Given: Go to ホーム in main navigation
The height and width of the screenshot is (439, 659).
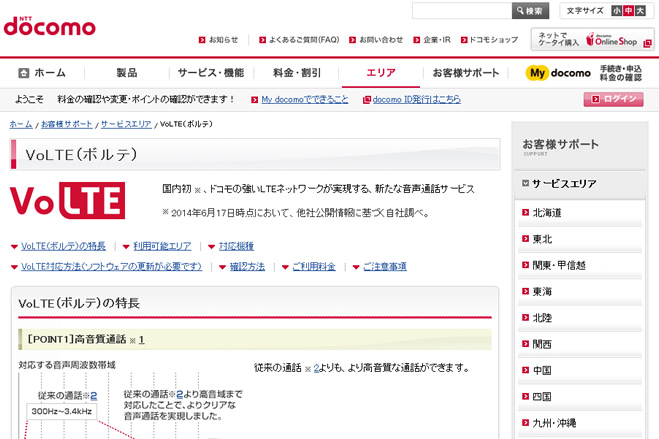Looking at the screenshot, I should tap(50, 73).
